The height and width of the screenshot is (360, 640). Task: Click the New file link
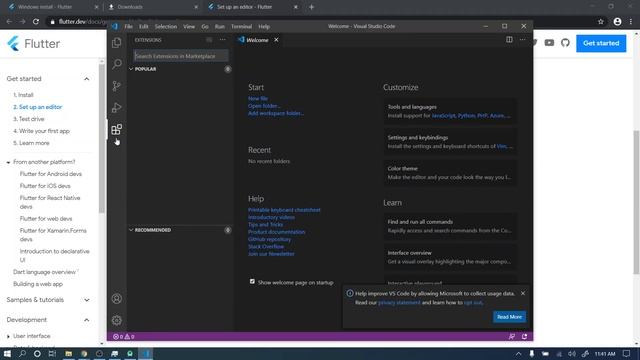click(x=258, y=98)
